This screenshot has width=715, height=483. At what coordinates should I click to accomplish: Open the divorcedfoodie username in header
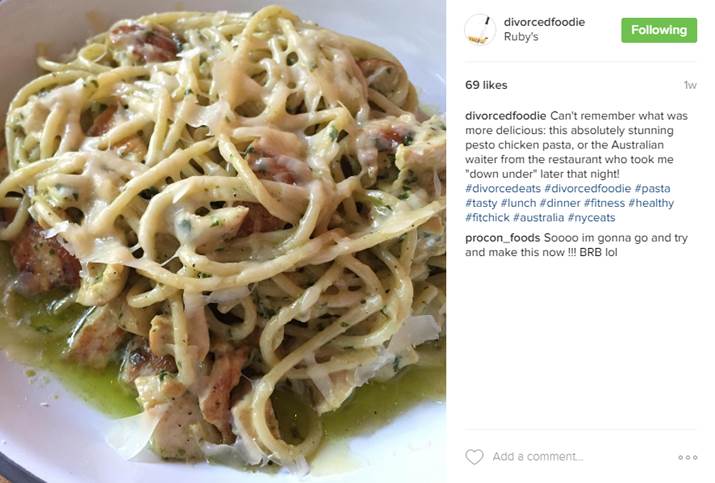(x=544, y=22)
